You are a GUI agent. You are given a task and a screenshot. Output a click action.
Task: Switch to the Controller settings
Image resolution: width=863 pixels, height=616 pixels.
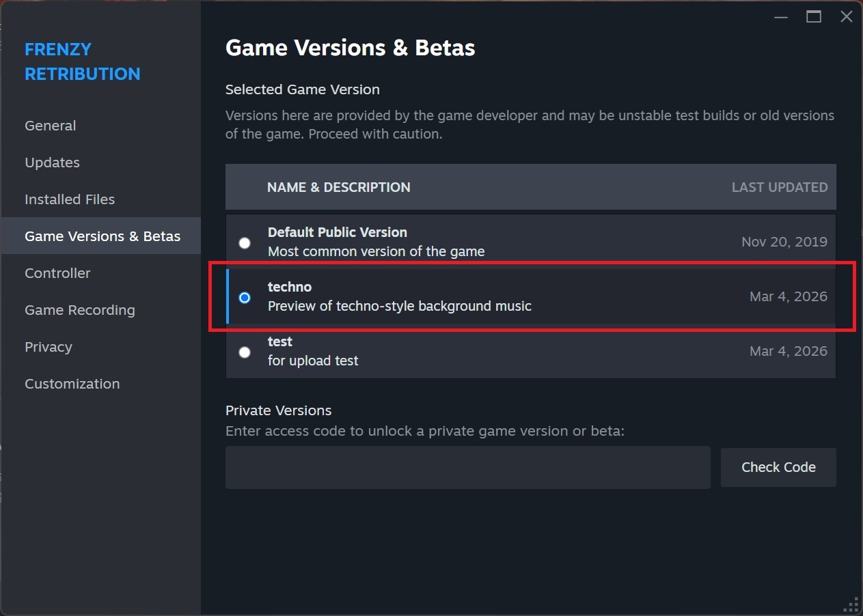(57, 273)
